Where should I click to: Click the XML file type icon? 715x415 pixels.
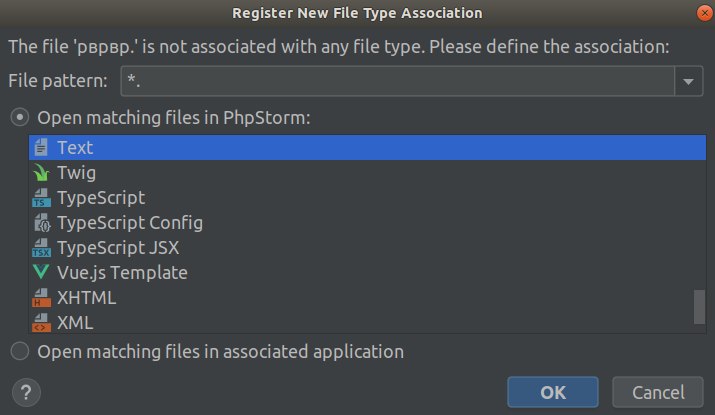coord(41,323)
